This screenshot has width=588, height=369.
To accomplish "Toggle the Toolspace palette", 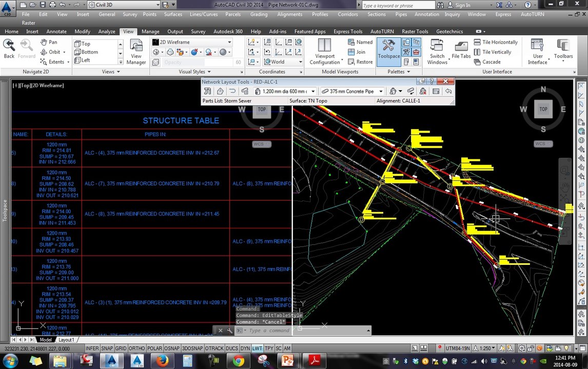I will 388,52.
